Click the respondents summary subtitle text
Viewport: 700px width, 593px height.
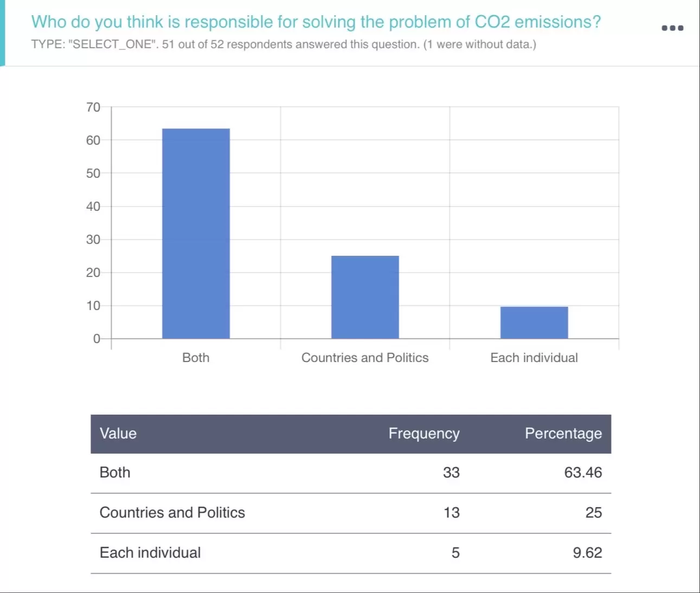point(284,44)
